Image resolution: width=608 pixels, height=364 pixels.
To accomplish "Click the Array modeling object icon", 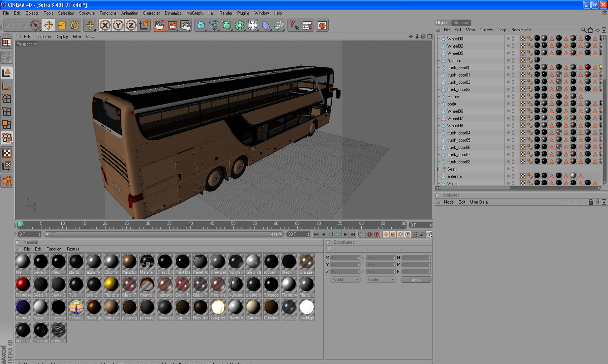I will point(240,25).
